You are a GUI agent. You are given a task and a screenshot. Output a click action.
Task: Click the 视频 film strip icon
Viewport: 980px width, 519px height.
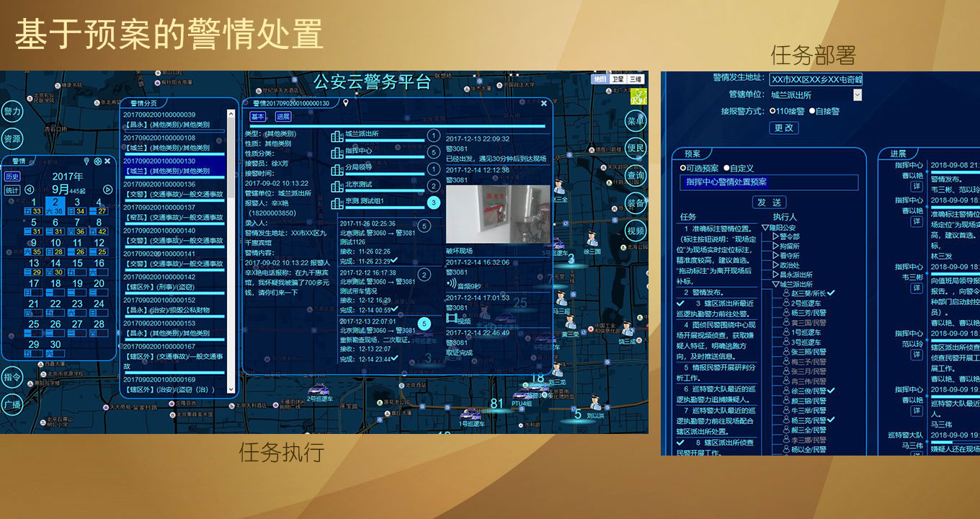[x=451, y=319]
